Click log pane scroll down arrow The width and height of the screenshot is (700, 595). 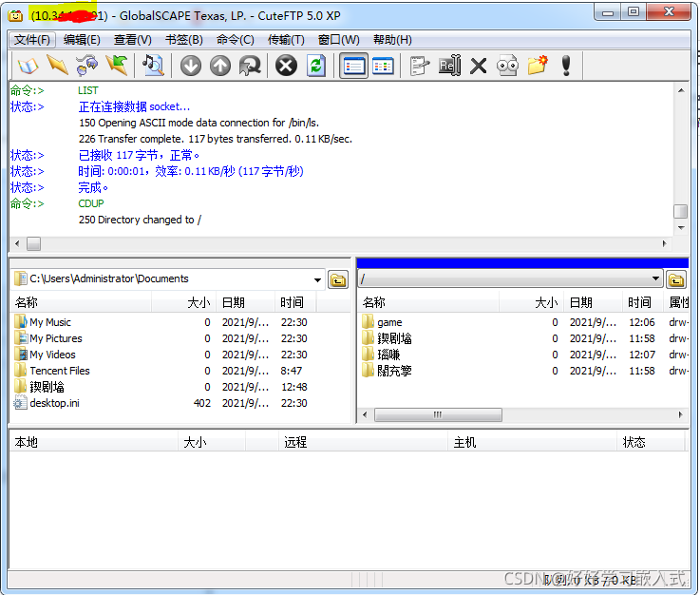point(681,228)
